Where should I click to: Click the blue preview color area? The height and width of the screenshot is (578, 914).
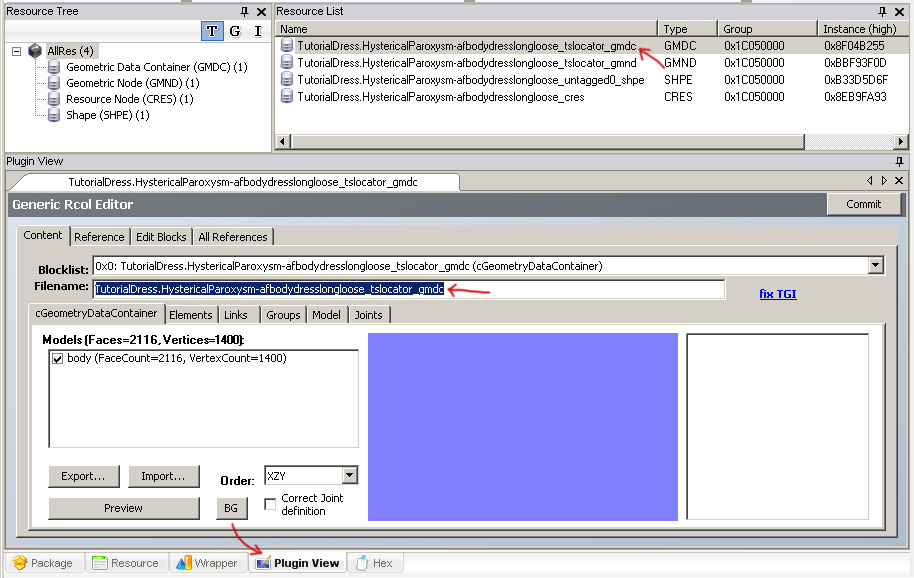pyautogui.click(x=522, y=427)
